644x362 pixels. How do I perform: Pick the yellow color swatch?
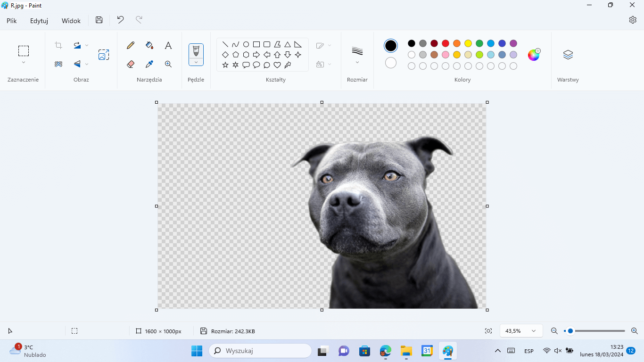pyautogui.click(x=468, y=43)
